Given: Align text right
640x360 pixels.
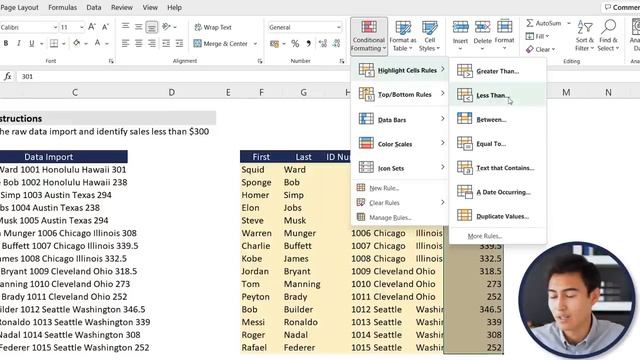Looking at the screenshot, I should tap(152, 43).
